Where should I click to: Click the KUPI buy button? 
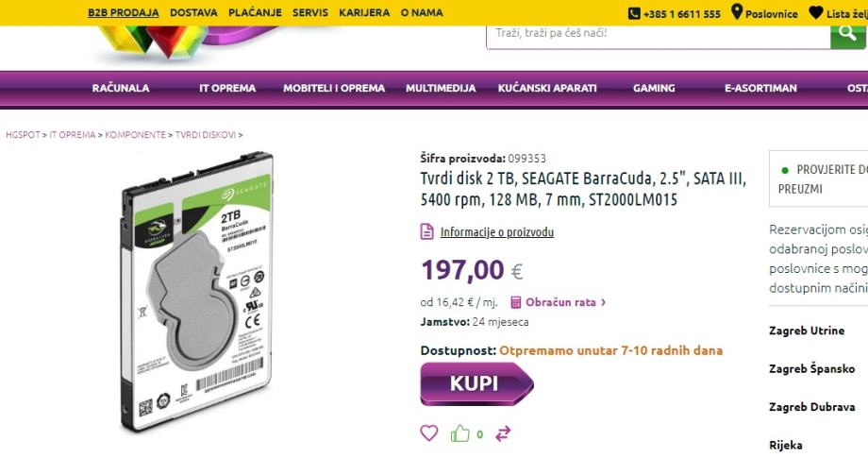point(476,383)
